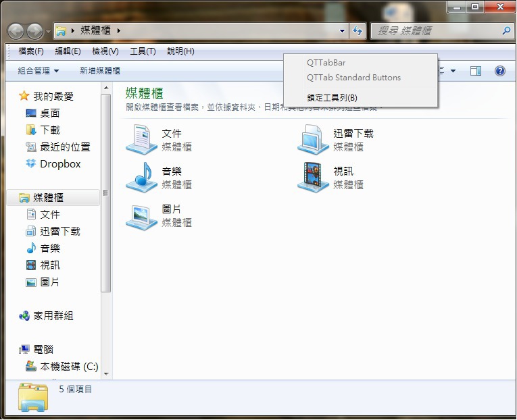Toggle the preview pane icon
The image size is (517, 420).
[x=476, y=71]
